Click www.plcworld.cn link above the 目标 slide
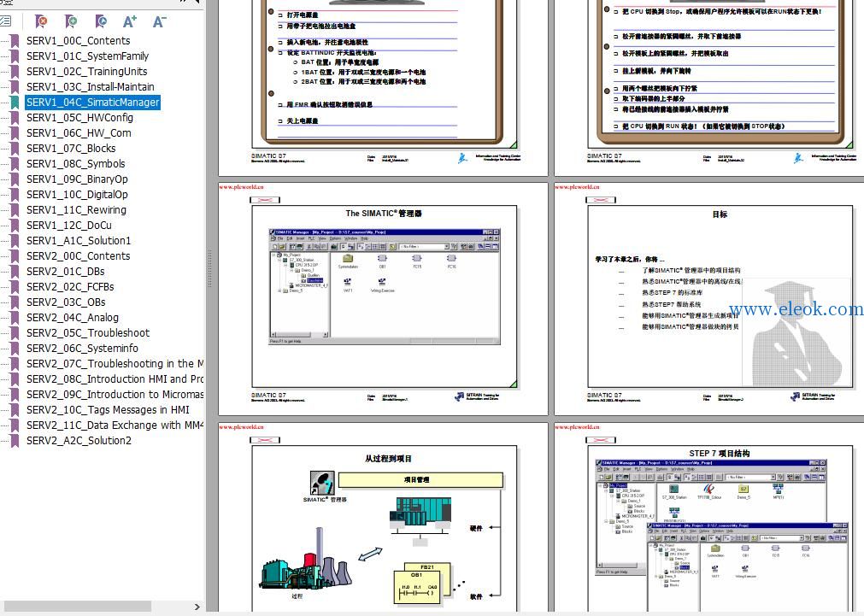Viewport: 864px width, 616px height. pos(578,187)
